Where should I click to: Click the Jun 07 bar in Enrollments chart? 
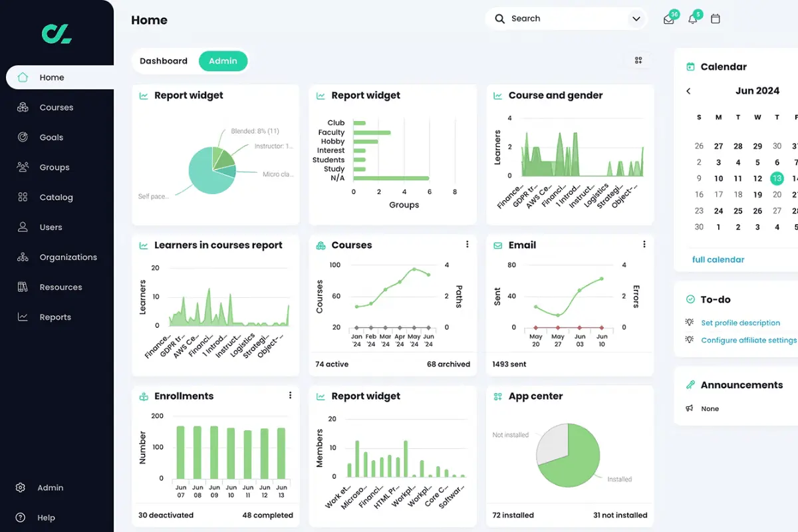click(180, 452)
